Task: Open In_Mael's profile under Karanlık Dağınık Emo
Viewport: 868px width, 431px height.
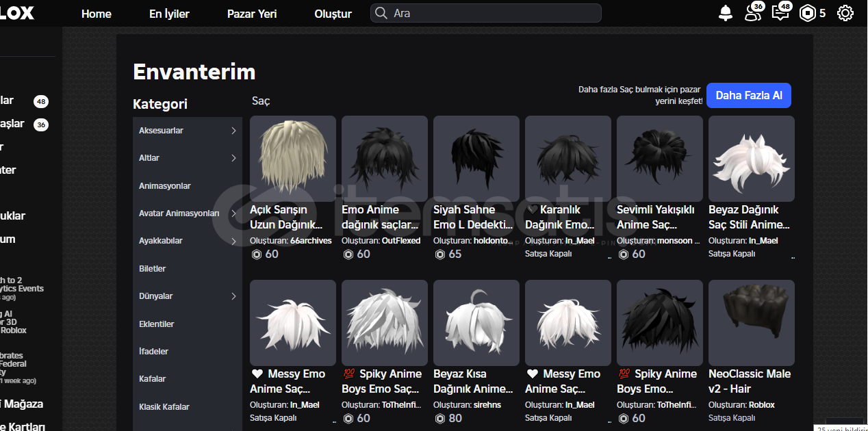Action: pyautogui.click(x=580, y=241)
